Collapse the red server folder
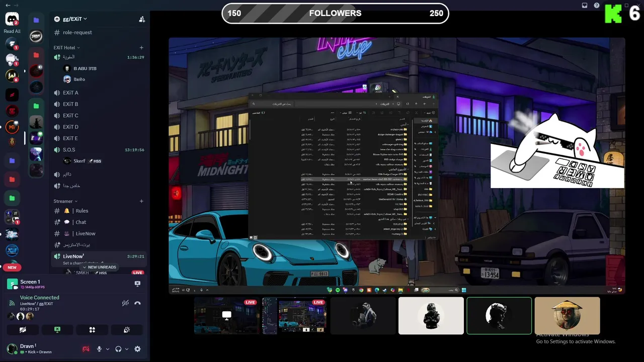This screenshot has width=644, height=362. tap(36, 55)
